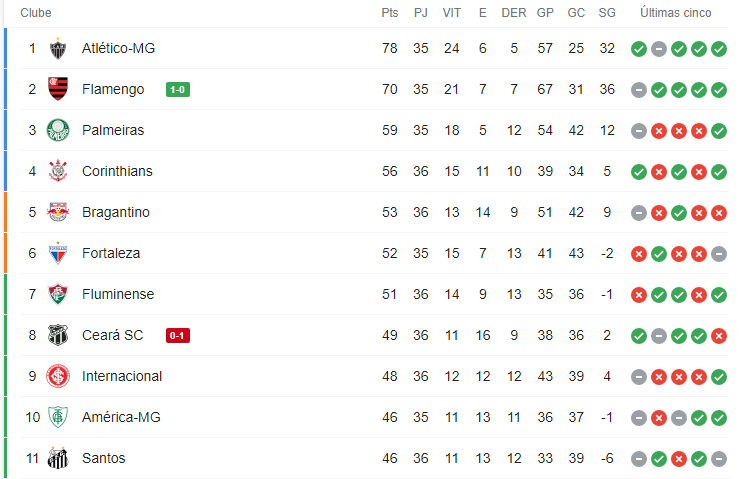739x479 pixels.
Task: Click the Fortaleza club crest
Action: (x=58, y=253)
